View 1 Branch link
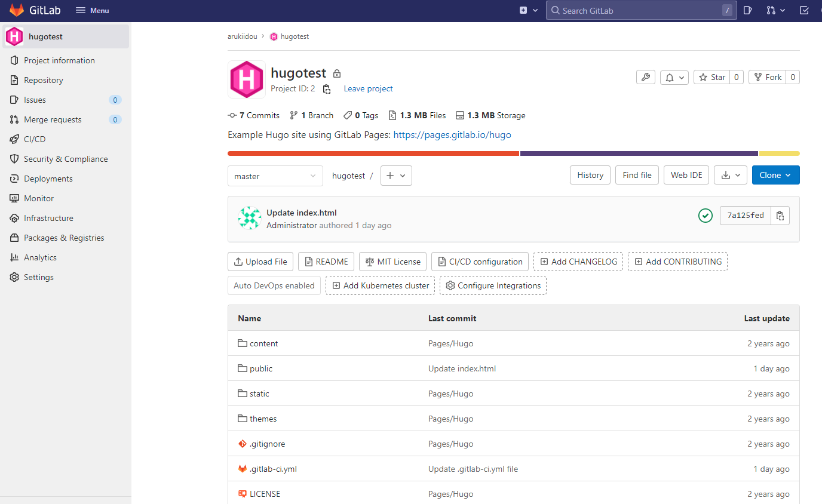Screen dimensions: 822x504 tap(311, 115)
